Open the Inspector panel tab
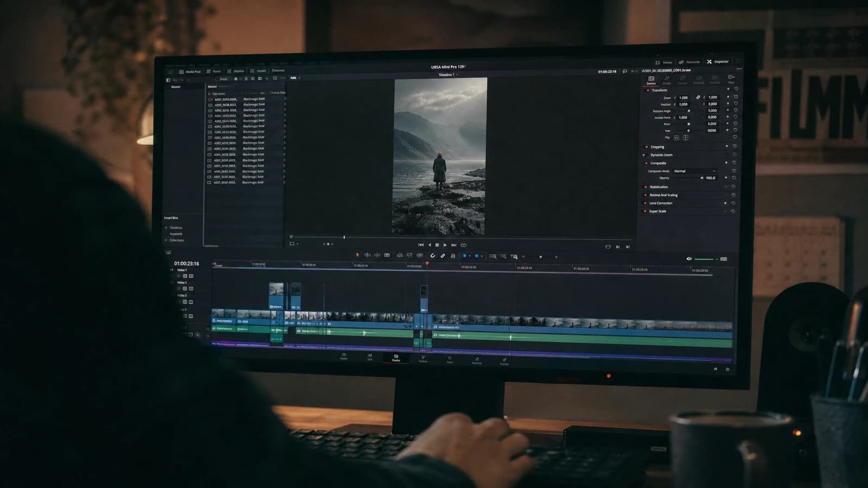 pyautogui.click(x=718, y=62)
